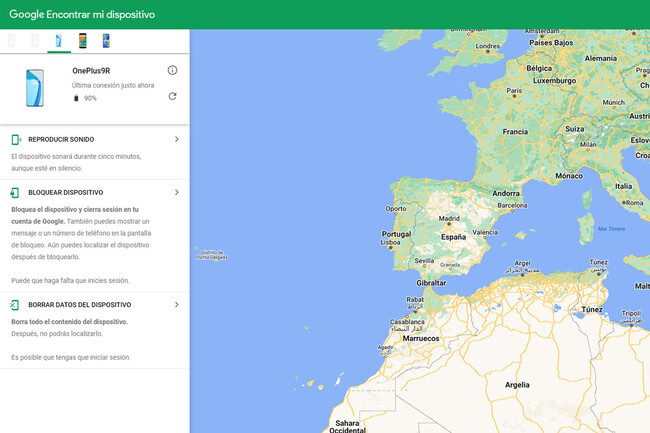
Task: Click París on the map
Action: (x=514, y=90)
